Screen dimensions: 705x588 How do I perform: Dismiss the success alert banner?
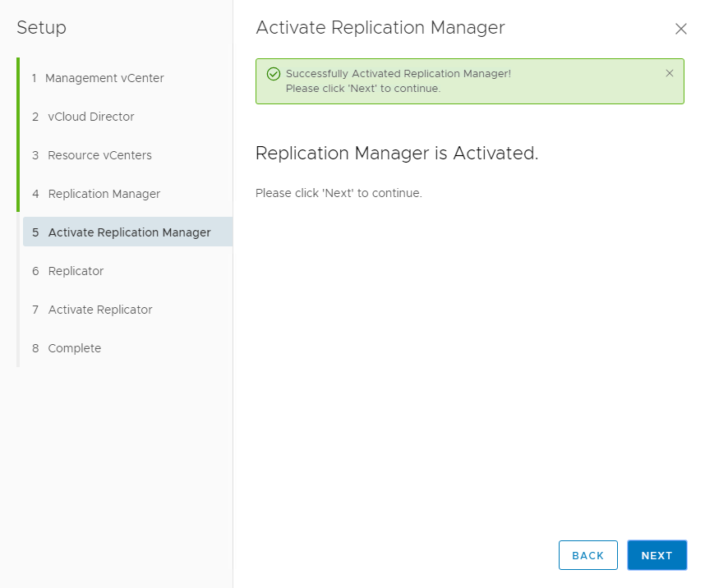point(670,73)
